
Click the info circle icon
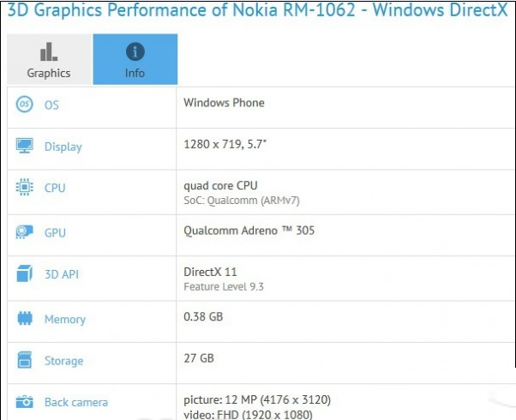pyautogui.click(x=135, y=51)
